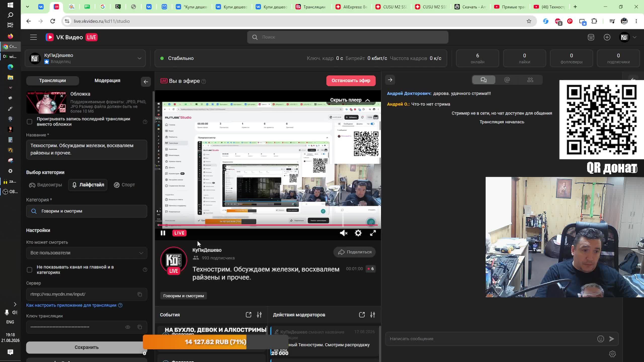Viewport: 644px width, 362px height.
Task: Unmute the preview player sound
Action: [x=343, y=233]
